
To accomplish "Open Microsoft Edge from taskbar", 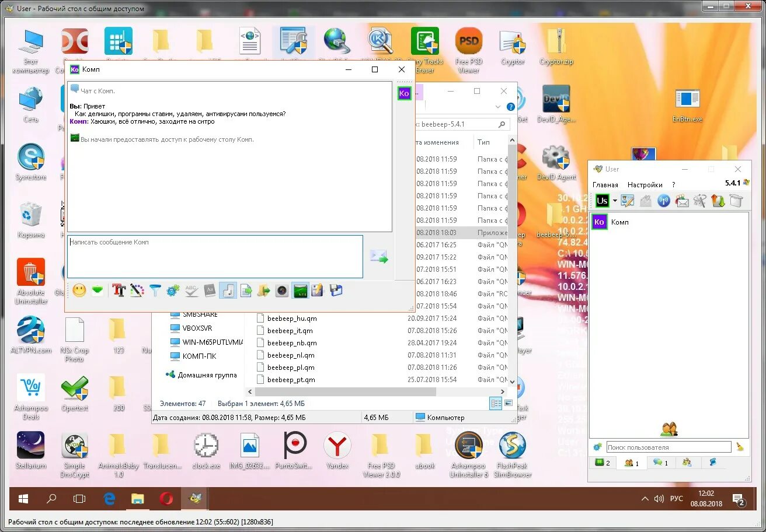I will 109,499.
